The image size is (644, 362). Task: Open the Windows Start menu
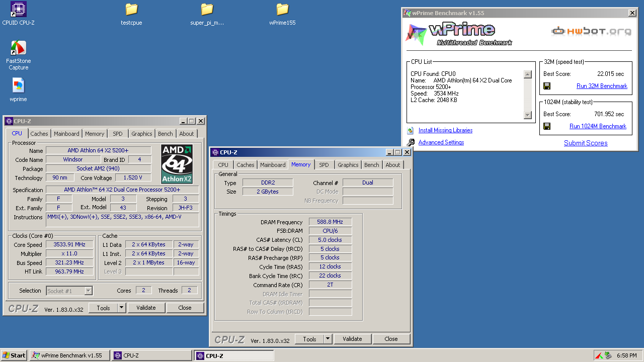tap(14, 355)
